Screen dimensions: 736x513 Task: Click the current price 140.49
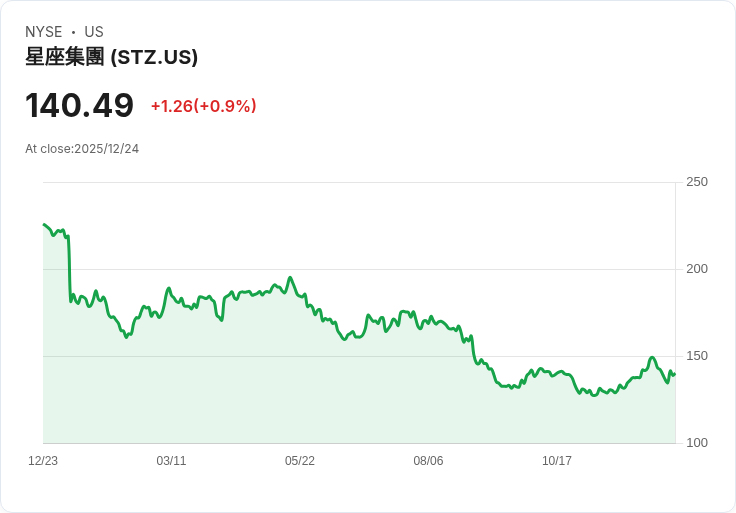click(x=79, y=105)
